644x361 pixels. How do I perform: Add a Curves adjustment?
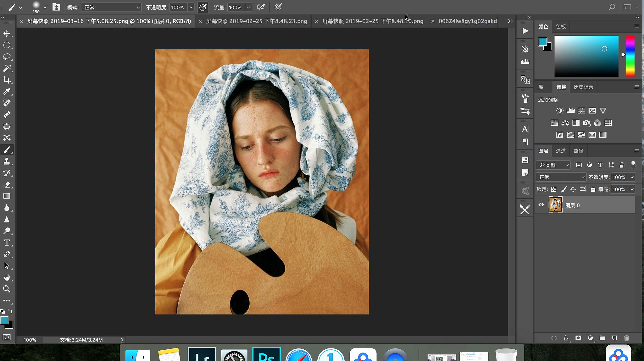(581, 111)
